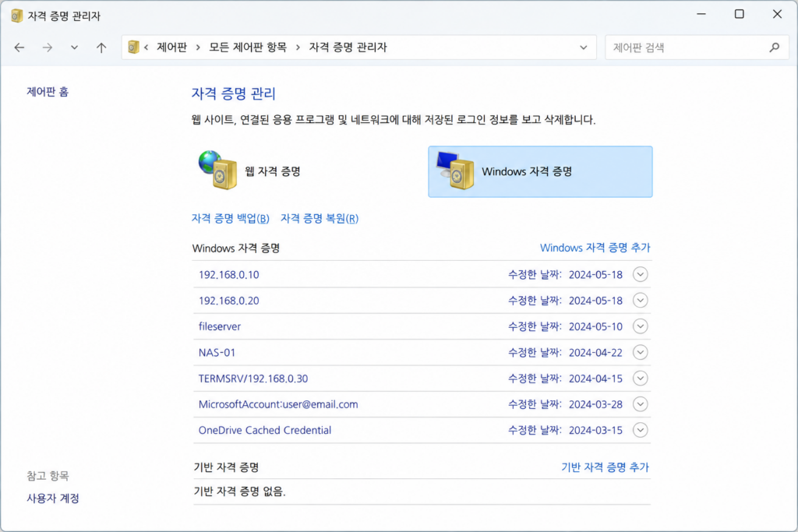Image resolution: width=798 pixels, height=532 pixels.
Task: Click the Forward navigation arrow
Action: click(48, 48)
